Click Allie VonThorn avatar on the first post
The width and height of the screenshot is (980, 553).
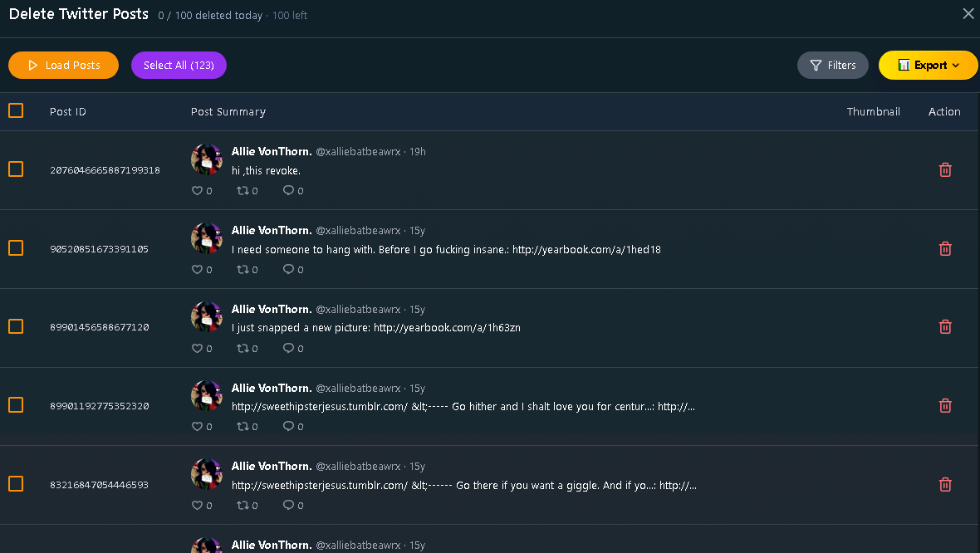207,159
